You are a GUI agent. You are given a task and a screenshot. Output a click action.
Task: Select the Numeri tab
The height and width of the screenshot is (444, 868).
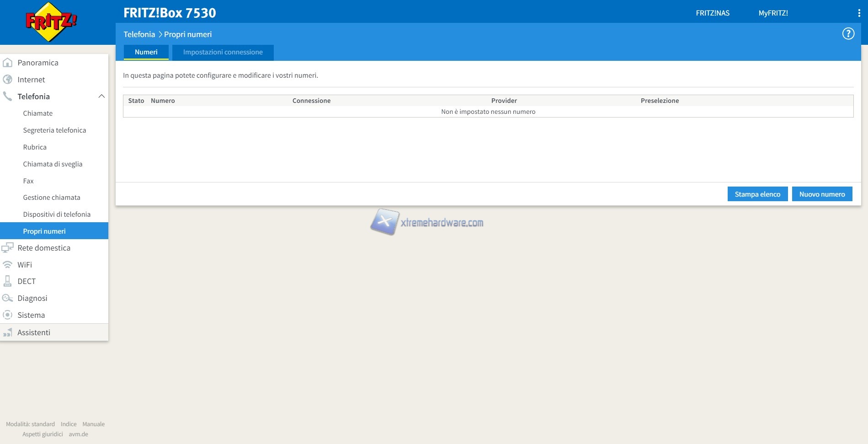point(146,52)
